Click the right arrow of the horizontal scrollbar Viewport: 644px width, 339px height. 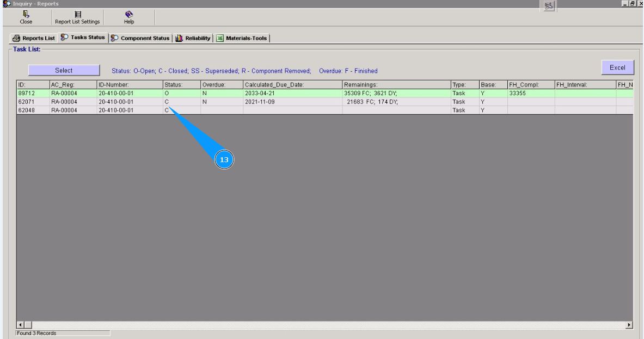[x=629, y=325]
